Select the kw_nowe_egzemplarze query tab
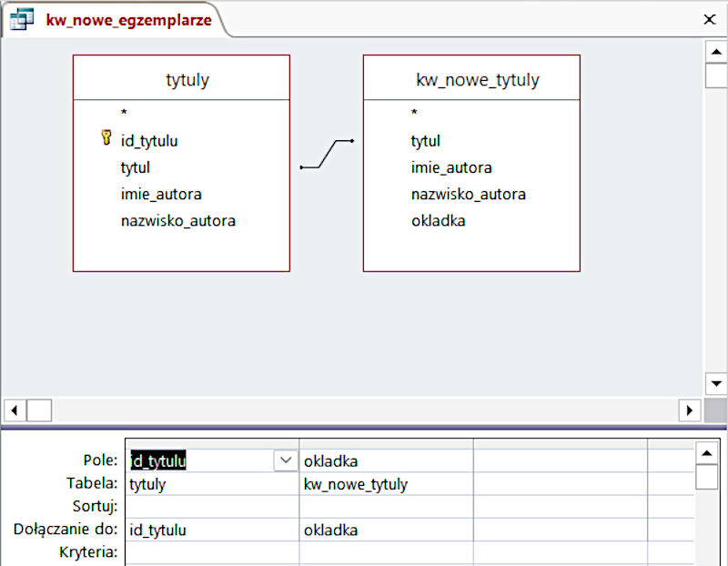Viewport: 728px width, 566px height. pyautogui.click(x=128, y=19)
